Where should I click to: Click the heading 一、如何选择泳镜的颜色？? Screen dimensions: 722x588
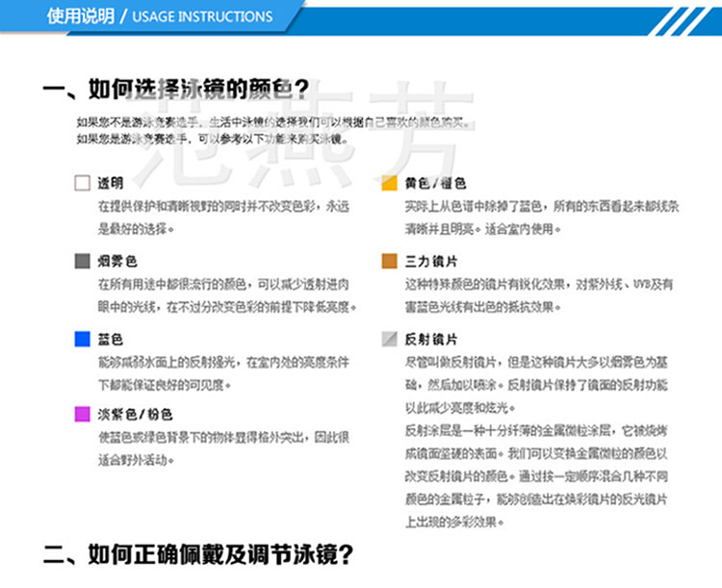[x=176, y=89]
